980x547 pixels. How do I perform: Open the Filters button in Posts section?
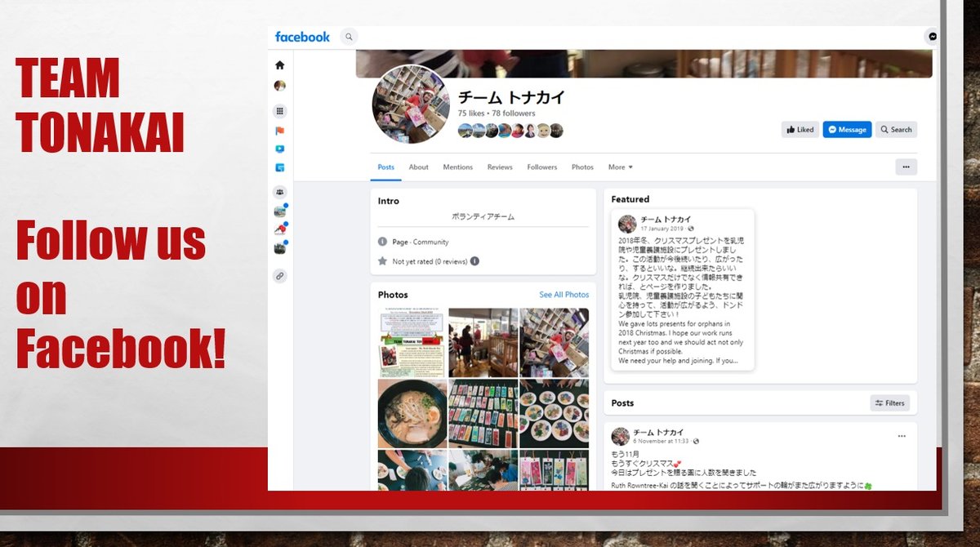(889, 403)
